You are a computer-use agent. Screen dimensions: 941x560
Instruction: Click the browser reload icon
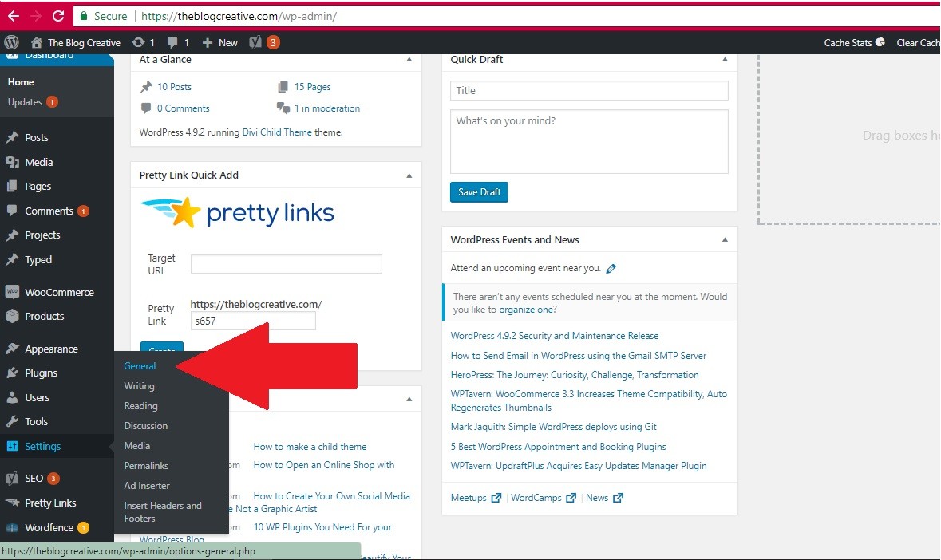58,16
